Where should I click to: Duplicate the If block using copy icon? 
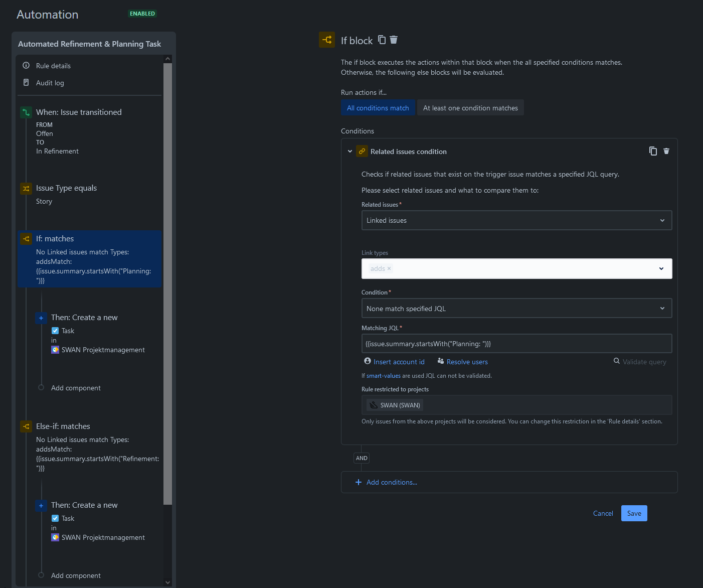382,40
